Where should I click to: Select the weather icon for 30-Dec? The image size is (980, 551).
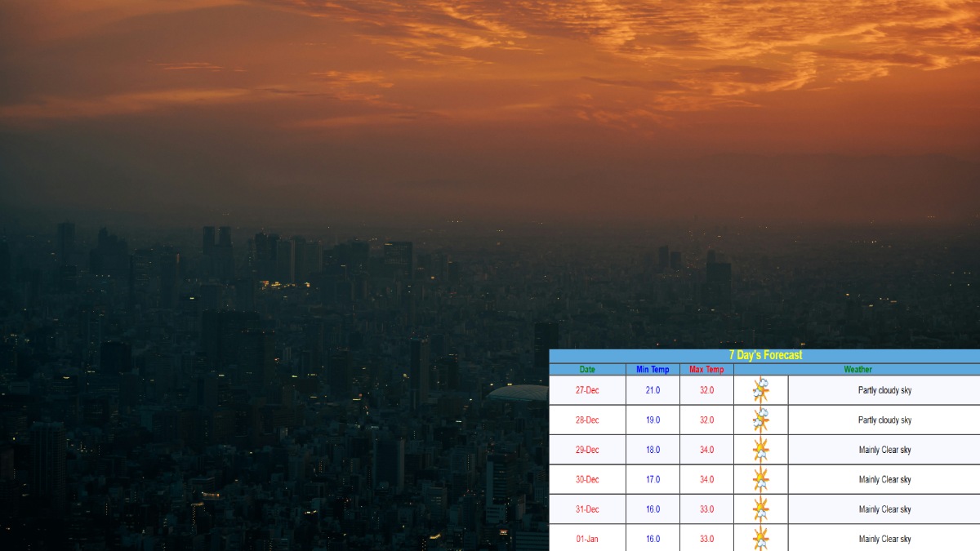click(760, 480)
